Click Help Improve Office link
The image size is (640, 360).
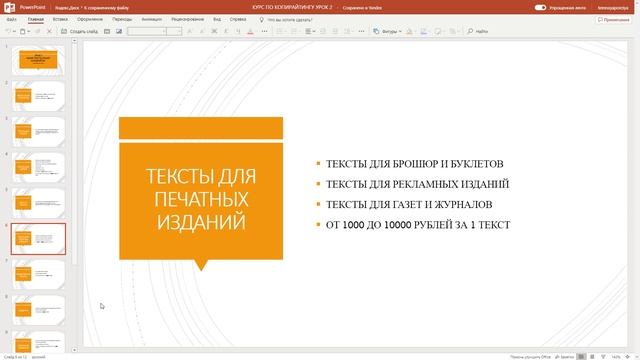(x=531, y=357)
